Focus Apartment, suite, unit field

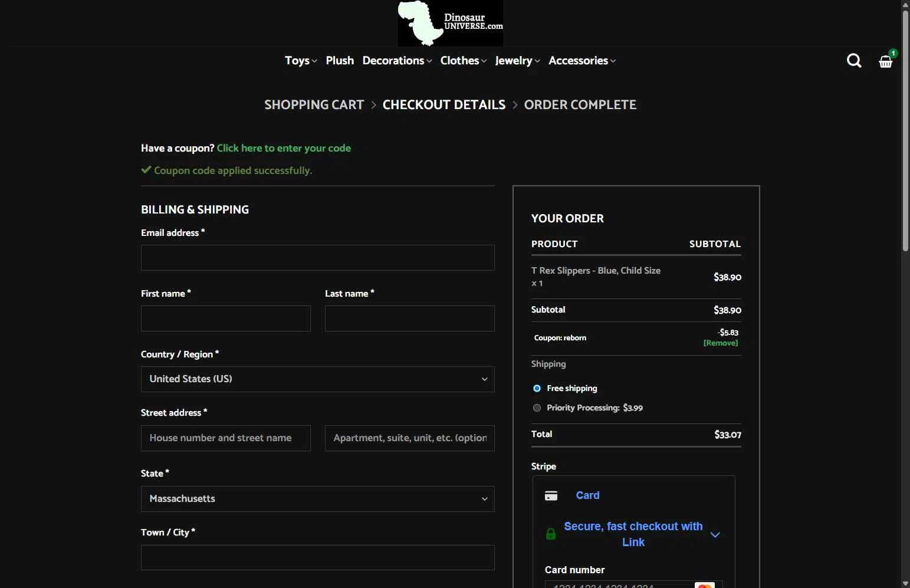coord(410,438)
